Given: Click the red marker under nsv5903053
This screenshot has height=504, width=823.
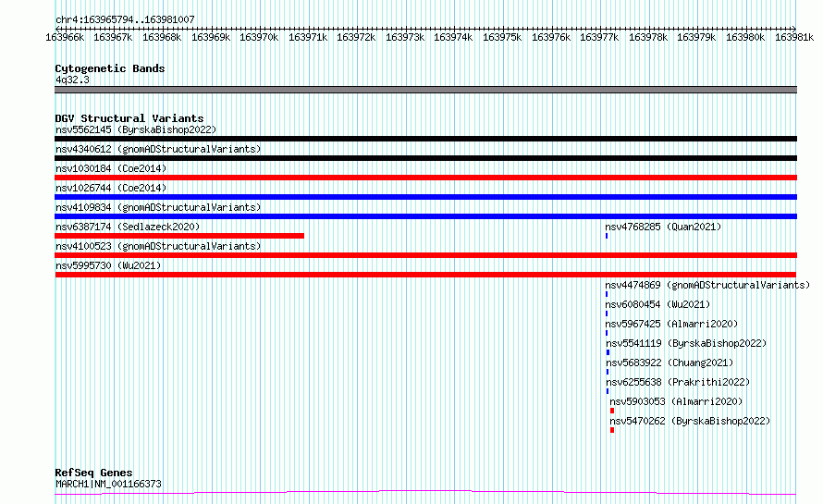Looking at the screenshot, I should tap(612, 411).
